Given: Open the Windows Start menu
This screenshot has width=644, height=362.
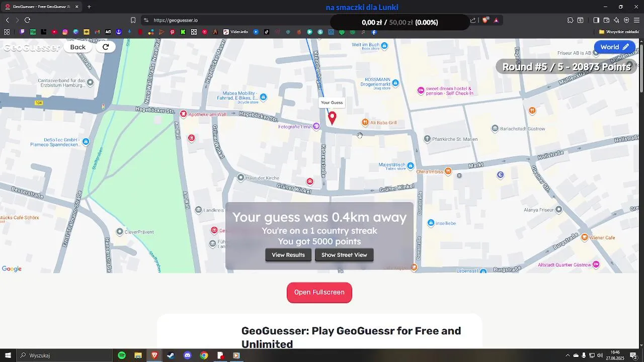Looking at the screenshot, I should [8, 355].
